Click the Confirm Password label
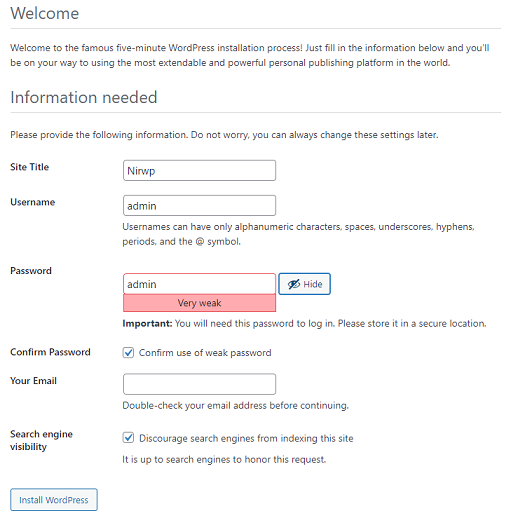Viewport: 511px width, 525px height. (50, 352)
